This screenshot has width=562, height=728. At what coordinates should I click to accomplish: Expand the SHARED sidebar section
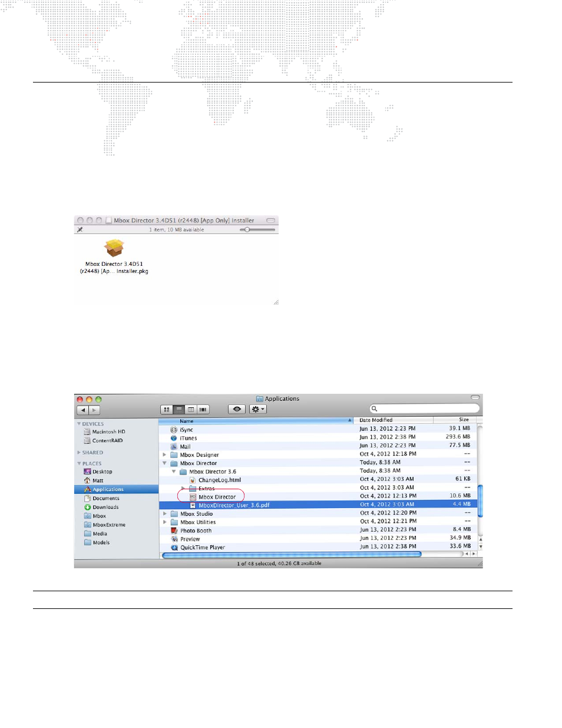point(79,453)
